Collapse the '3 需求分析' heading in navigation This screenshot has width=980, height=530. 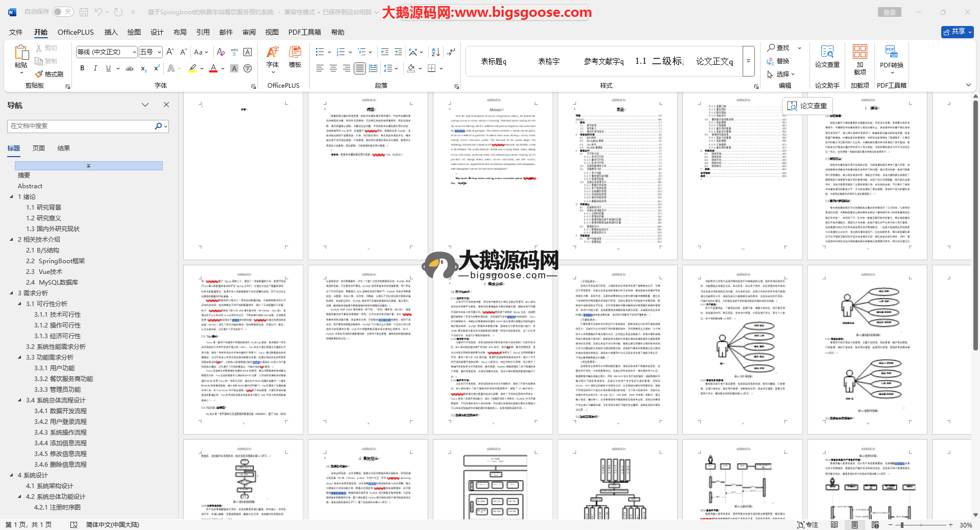coord(12,293)
